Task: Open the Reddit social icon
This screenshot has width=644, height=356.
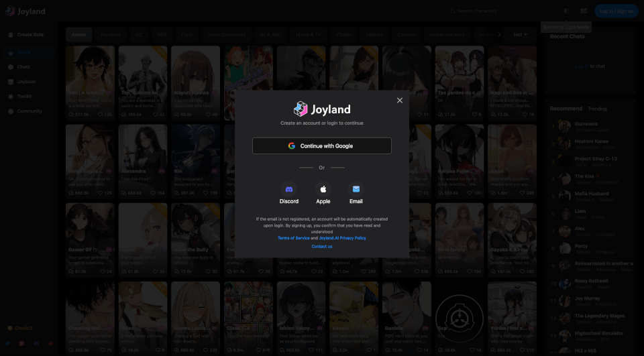Action: [x=50, y=343]
